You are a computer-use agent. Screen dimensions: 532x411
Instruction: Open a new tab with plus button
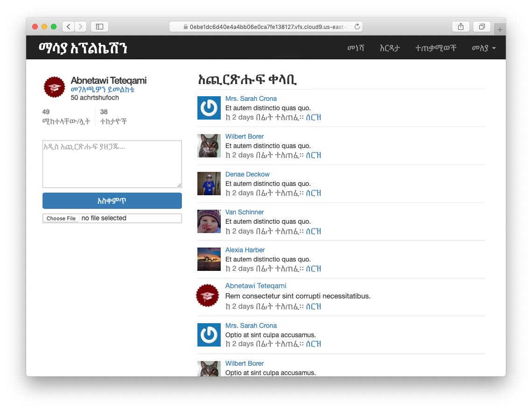tap(500, 30)
